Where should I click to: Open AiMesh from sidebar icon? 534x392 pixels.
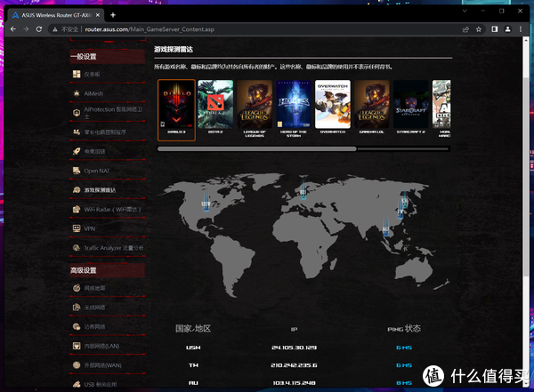click(77, 93)
